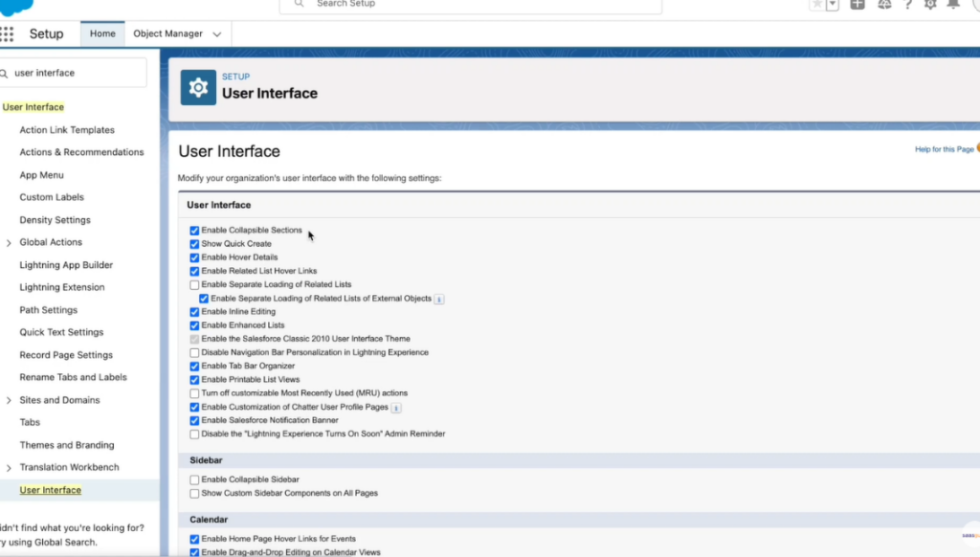The height and width of the screenshot is (557, 980).
Task: Open the favorites list dropdown arrow
Action: (x=832, y=5)
